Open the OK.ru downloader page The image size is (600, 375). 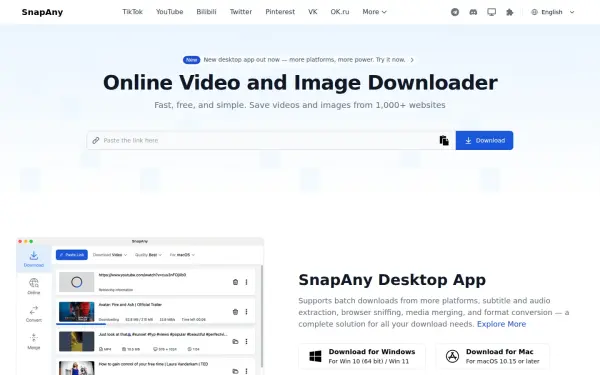click(340, 12)
